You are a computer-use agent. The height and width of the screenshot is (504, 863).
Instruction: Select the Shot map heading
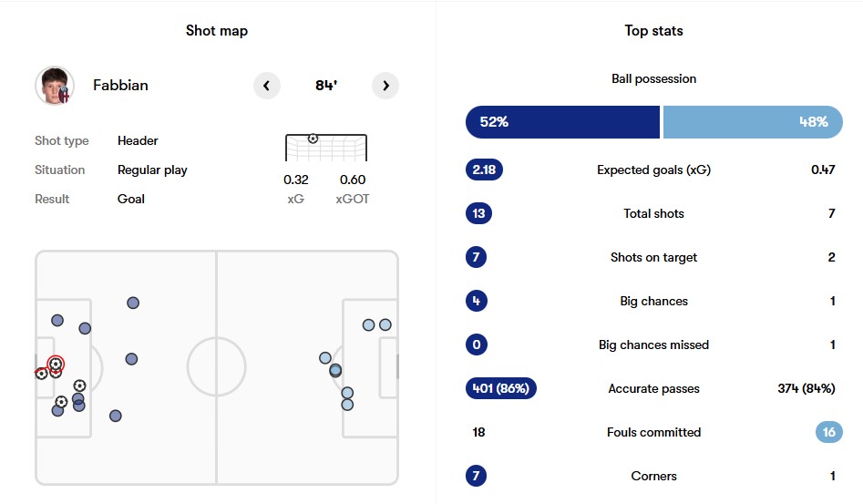(217, 31)
